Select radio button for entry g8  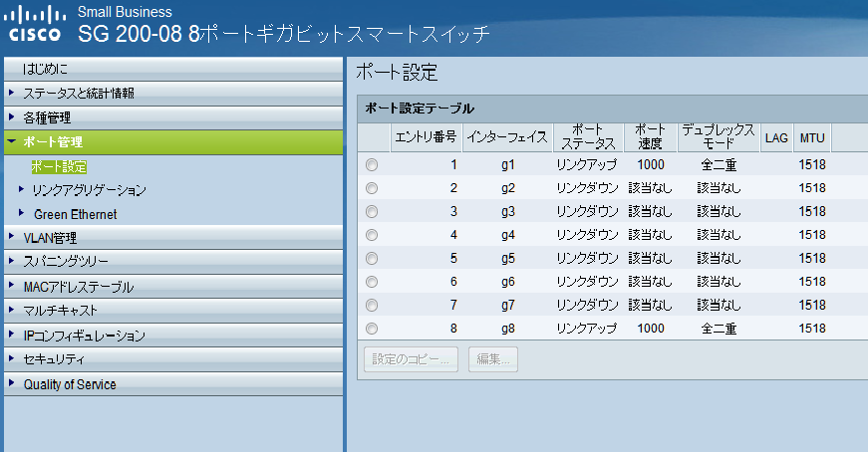coord(372,329)
